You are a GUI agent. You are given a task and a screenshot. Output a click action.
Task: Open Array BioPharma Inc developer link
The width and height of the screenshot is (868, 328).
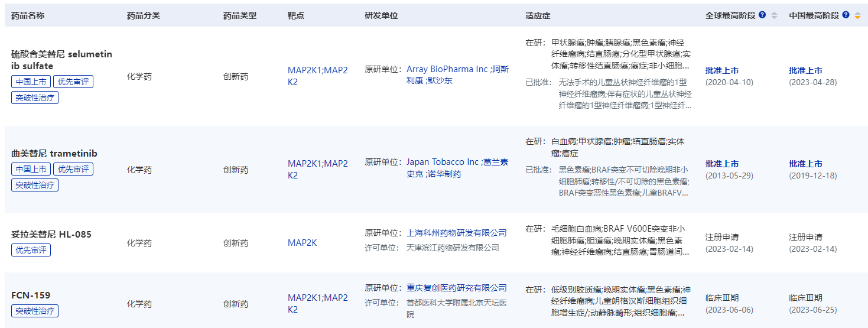[x=447, y=69]
